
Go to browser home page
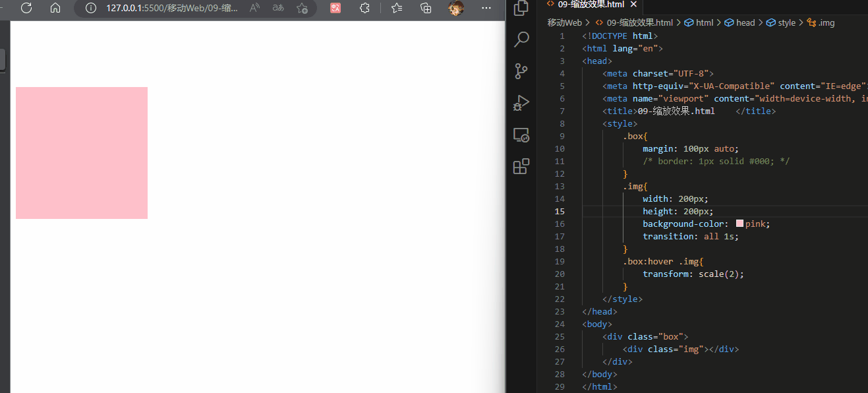tap(55, 8)
